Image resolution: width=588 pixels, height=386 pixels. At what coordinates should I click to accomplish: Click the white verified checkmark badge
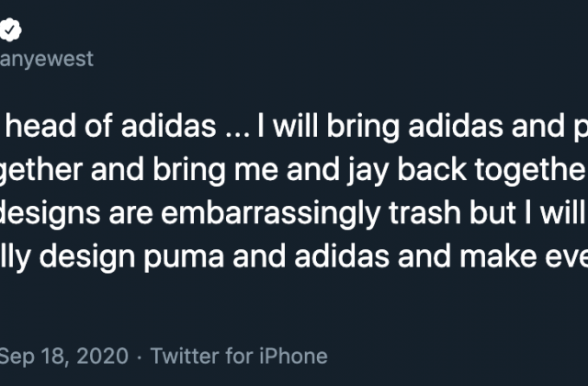click(x=10, y=29)
